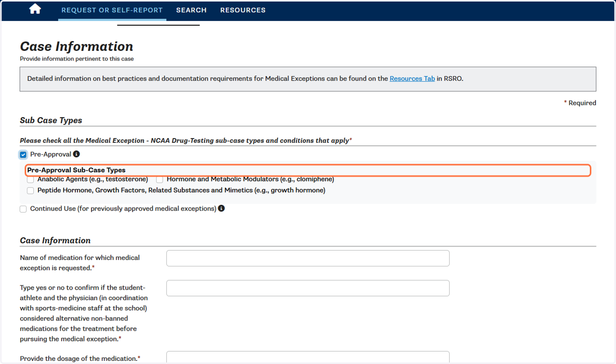Check Peptide Hormone, Growth Factors option
The height and width of the screenshot is (364, 616).
(x=31, y=190)
